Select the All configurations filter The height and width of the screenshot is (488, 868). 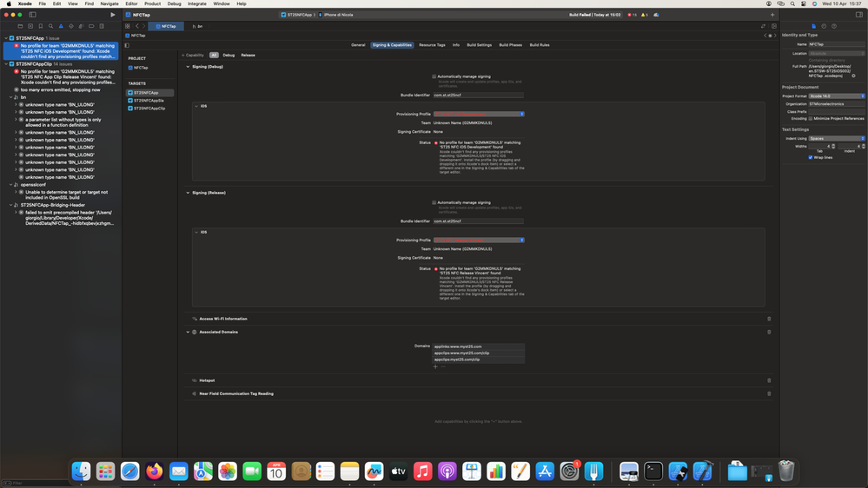click(214, 56)
